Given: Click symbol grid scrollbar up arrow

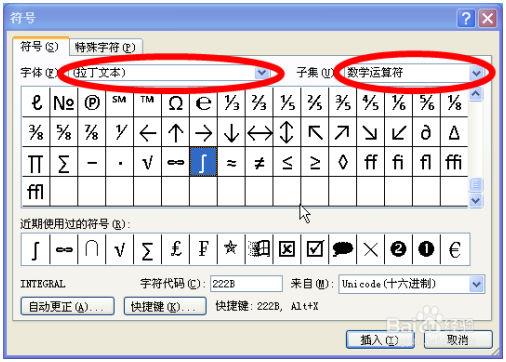Looking at the screenshot, I should (476, 94).
